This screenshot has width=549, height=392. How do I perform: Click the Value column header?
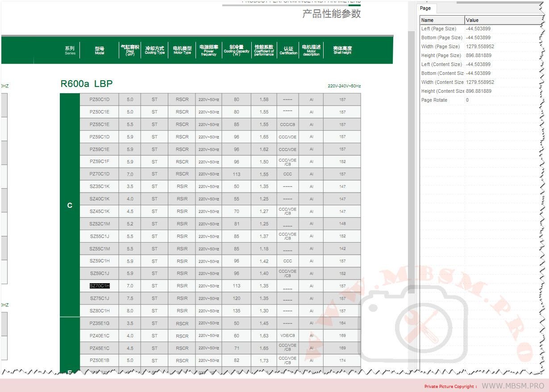502,20
